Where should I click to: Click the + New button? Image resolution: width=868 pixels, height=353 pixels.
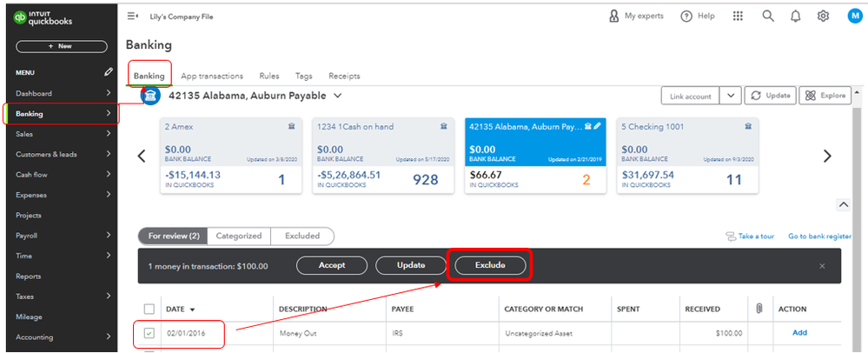(62, 47)
